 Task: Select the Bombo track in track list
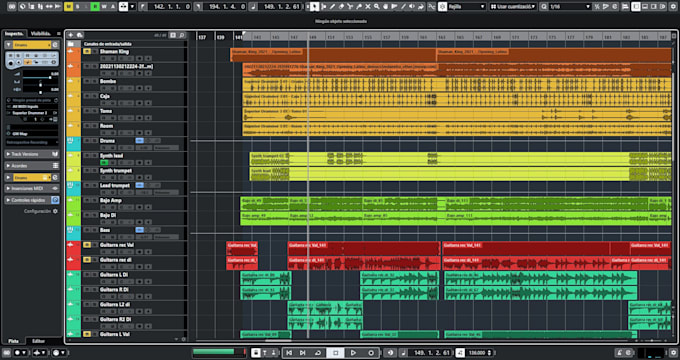(x=108, y=82)
